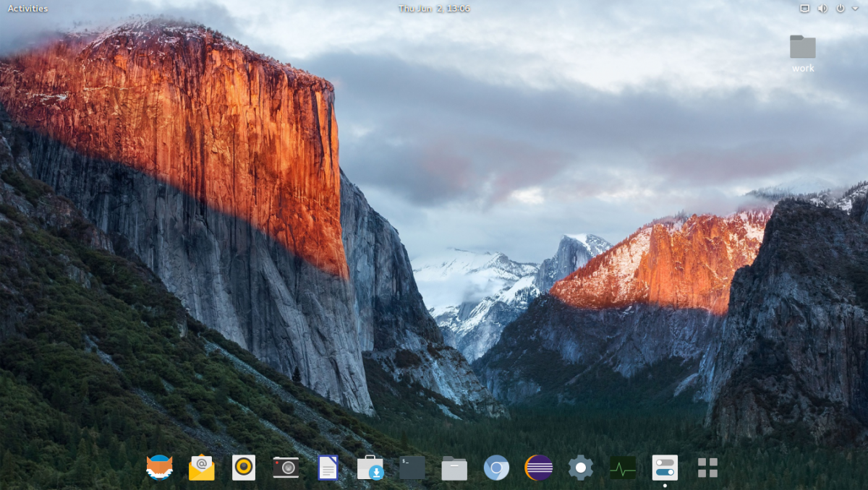Show all applications grid in dock
The height and width of the screenshot is (490, 868).
(x=707, y=468)
